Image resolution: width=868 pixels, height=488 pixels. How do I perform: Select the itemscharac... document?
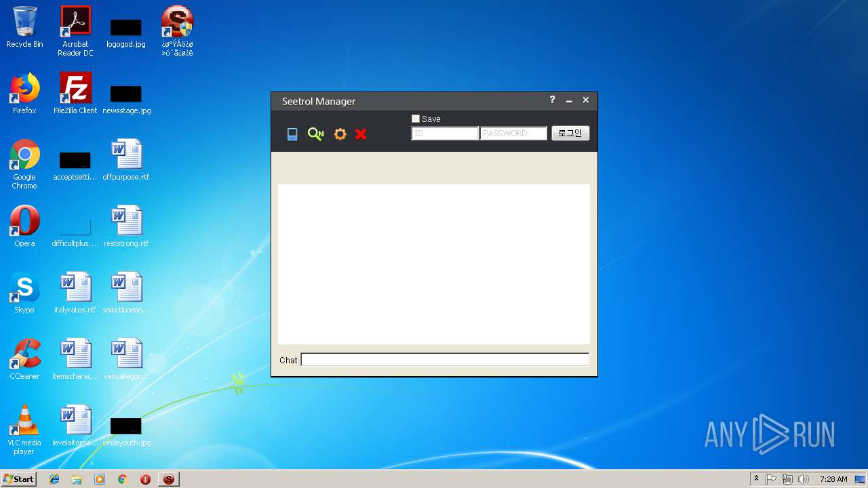click(x=75, y=359)
